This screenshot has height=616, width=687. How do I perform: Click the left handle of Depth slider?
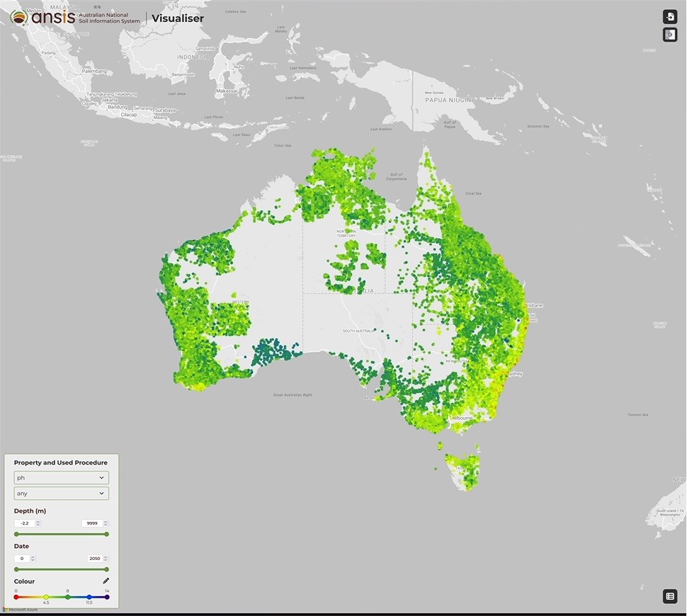tap(16, 534)
